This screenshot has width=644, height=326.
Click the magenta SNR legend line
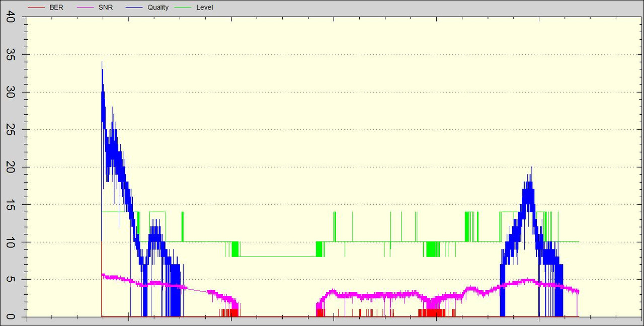(x=85, y=8)
